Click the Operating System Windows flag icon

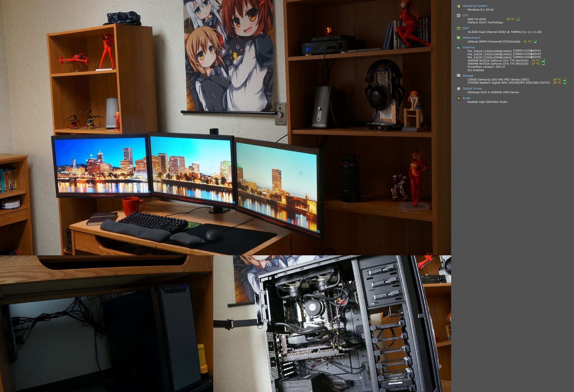click(x=459, y=6)
